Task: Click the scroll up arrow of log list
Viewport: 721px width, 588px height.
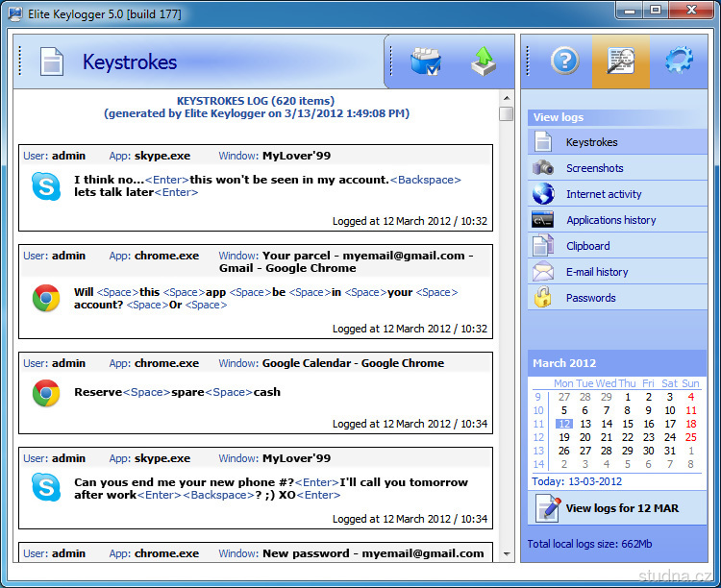Action: (507, 97)
